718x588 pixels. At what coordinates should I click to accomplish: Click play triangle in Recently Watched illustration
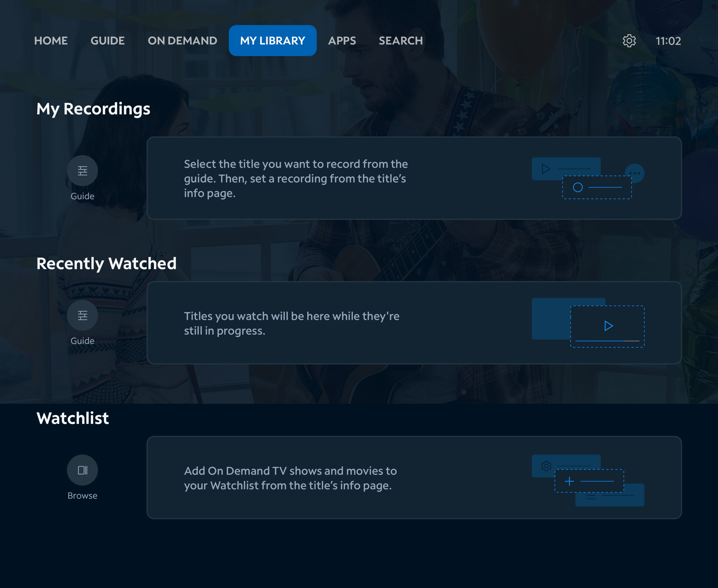pyautogui.click(x=609, y=326)
